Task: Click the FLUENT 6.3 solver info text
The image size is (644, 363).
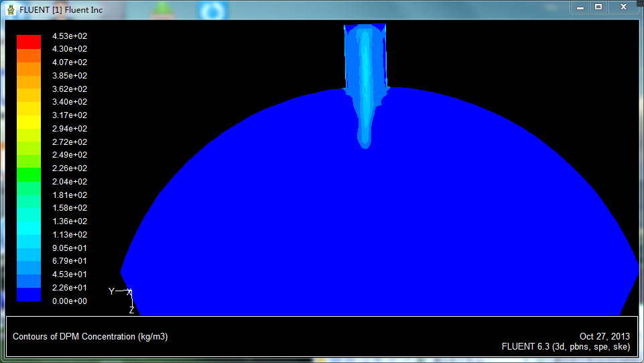Action: tap(566, 347)
